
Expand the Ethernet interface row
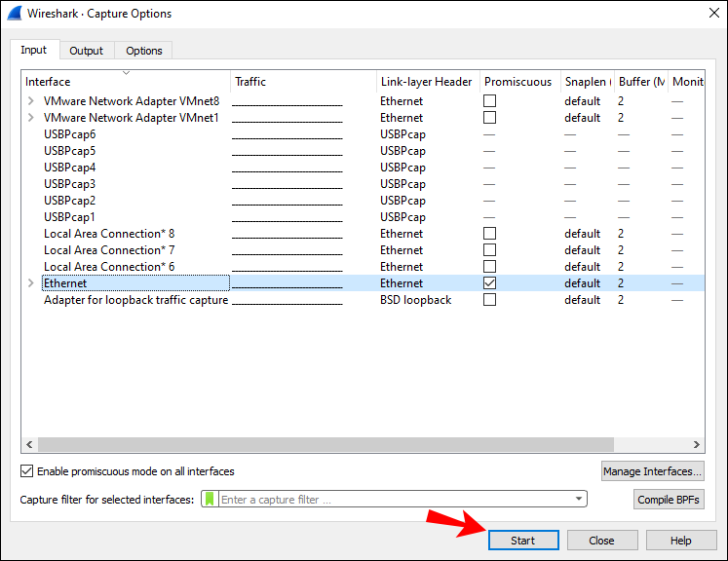(x=30, y=283)
